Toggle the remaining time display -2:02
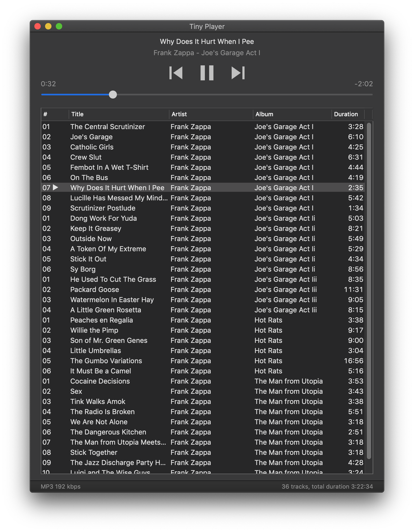This screenshot has width=414, height=532. point(363,84)
